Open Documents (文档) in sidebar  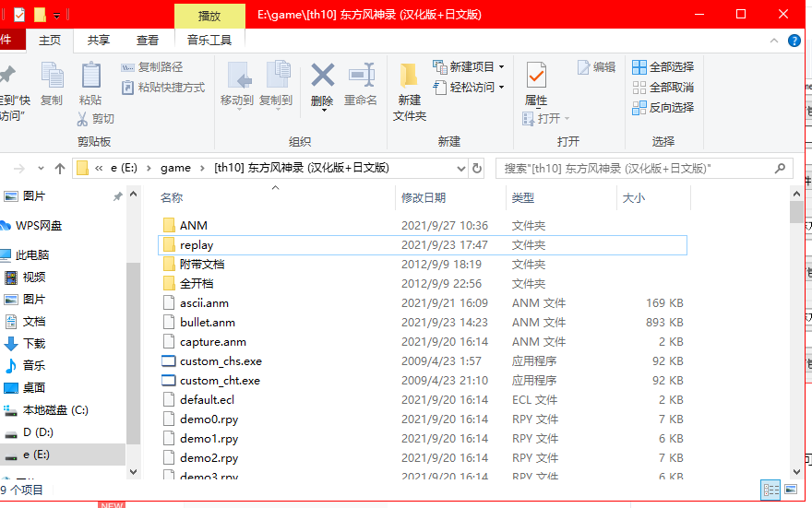pyautogui.click(x=34, y=322)
